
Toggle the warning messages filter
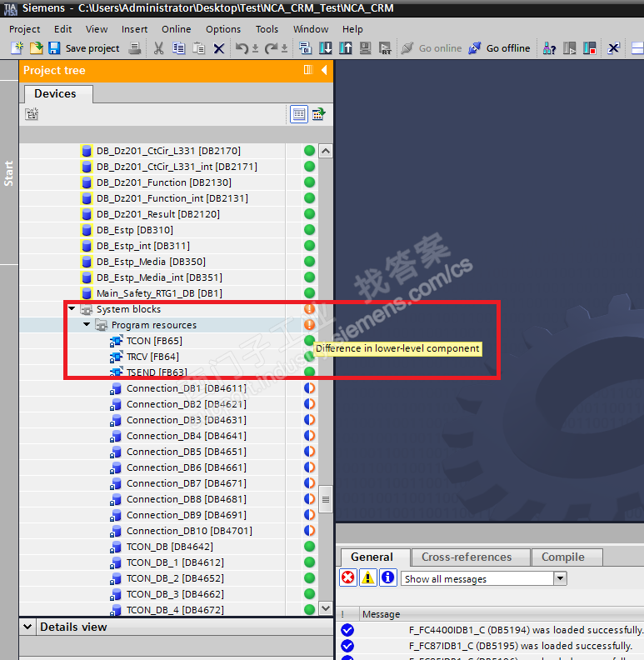[368, 577]
